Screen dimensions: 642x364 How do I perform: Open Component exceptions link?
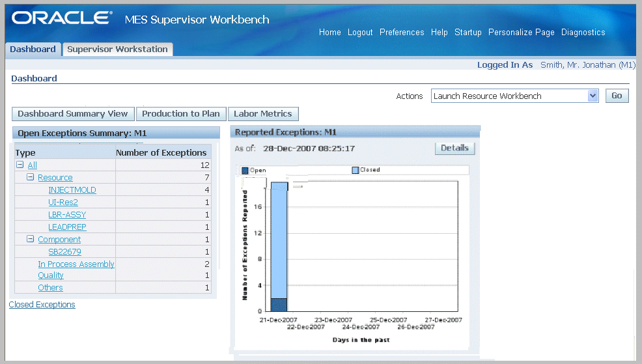59,239
